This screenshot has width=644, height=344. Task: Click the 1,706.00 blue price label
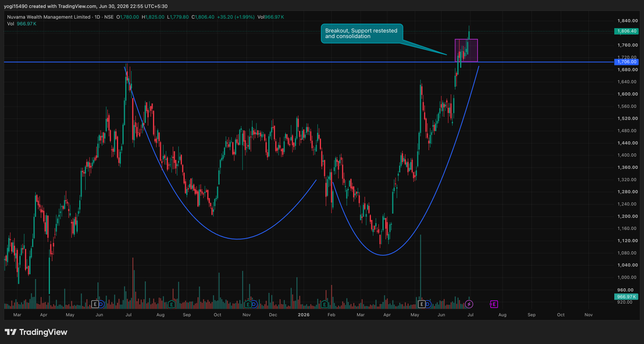627,62
